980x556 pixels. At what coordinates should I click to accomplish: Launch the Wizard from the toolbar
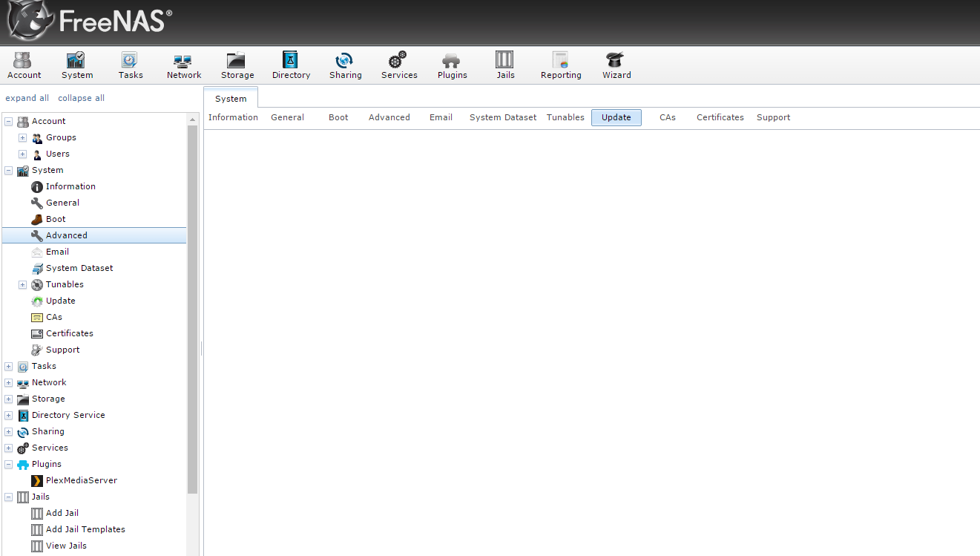coord(616,65)
